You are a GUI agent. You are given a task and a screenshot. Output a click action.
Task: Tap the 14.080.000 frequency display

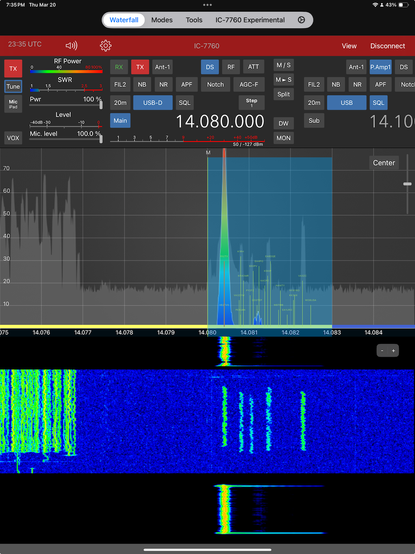click(220, 122)
